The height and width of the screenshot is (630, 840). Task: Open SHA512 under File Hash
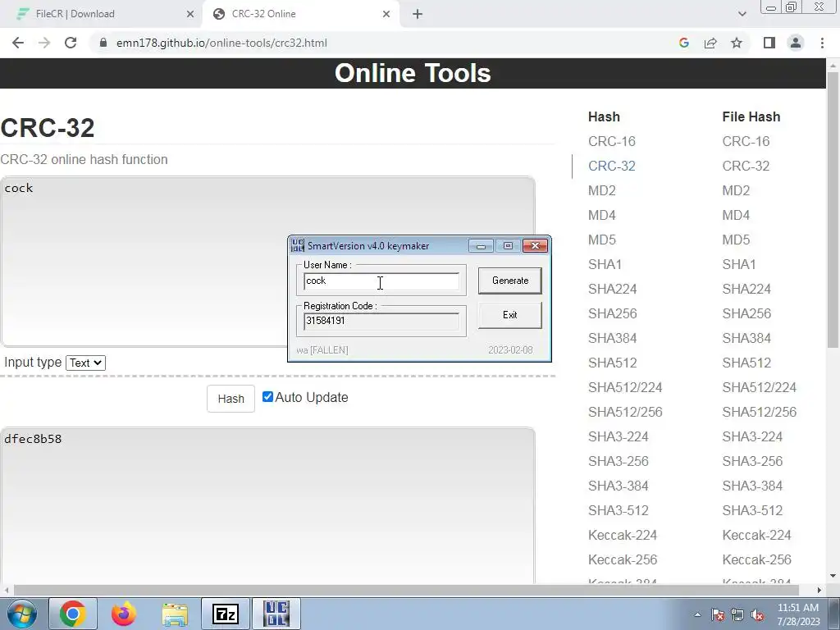point(746,363)
